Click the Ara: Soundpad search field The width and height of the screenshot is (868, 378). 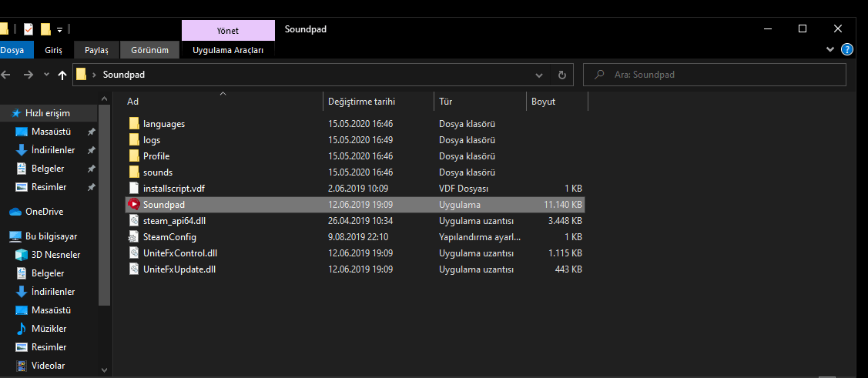tap(715, 75)
